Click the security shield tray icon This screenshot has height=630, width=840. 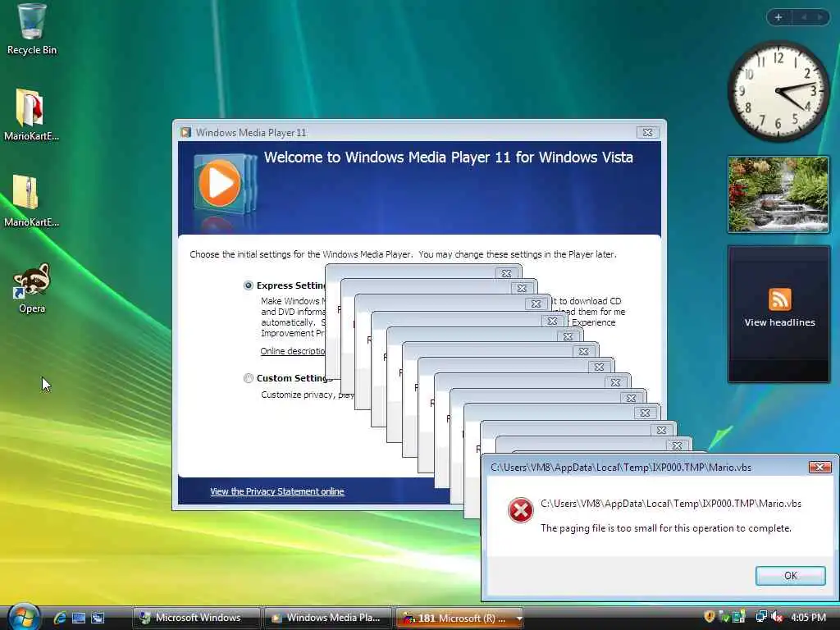(710, 617)
